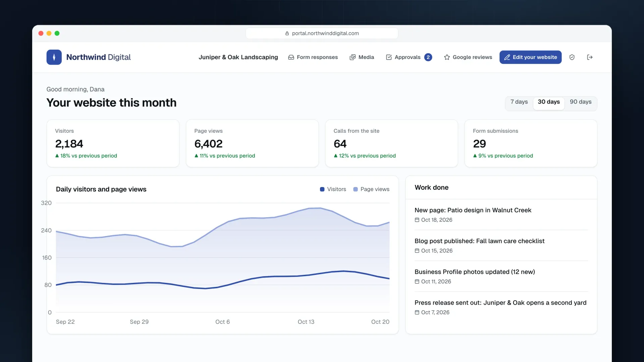This screenshot has height=362, width=644.
Task: Open Form responses in the nav
Action: tap(313, 57)
